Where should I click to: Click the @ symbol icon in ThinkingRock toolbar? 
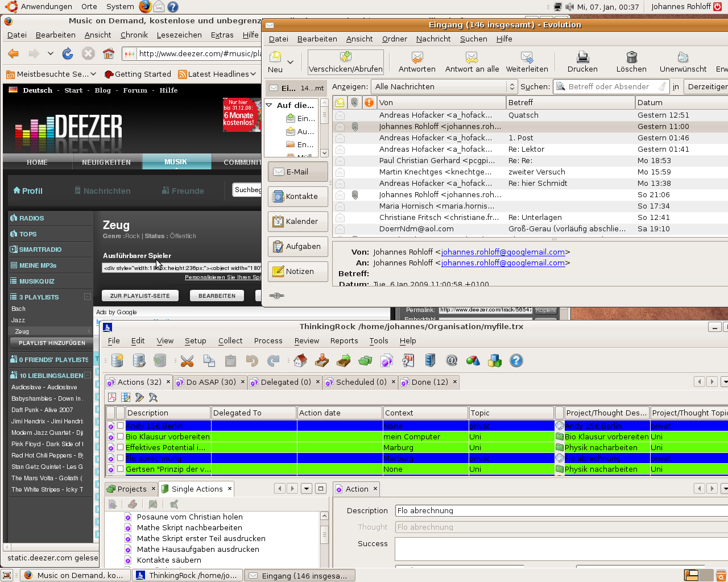click(x=452, y=360)
